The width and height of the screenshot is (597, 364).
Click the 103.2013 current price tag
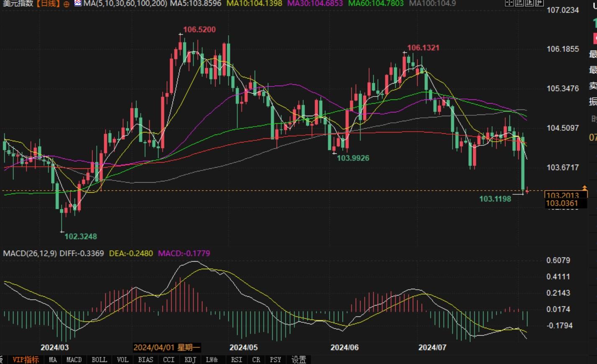click(562, 195)
